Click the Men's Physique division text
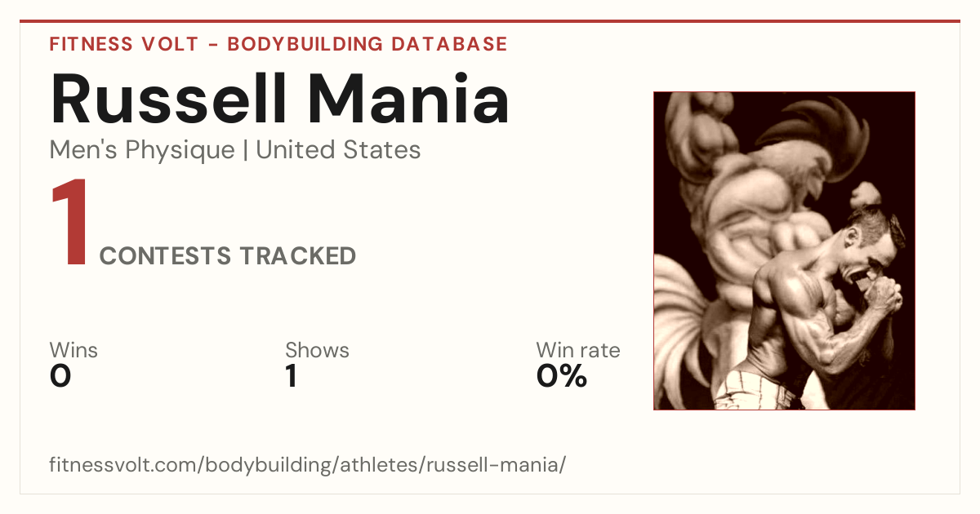980x514 pixels. click(142, 150)
